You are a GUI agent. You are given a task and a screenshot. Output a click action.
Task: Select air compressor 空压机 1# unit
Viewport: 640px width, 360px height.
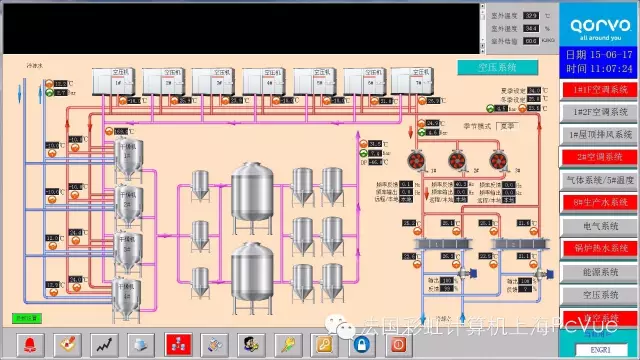[113, 81]
